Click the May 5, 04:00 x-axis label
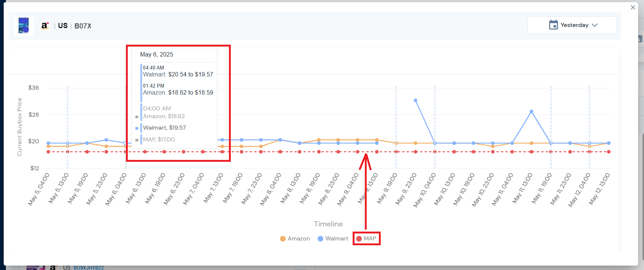The width and height of the screenshot is (644, 270). pos(39,189)
